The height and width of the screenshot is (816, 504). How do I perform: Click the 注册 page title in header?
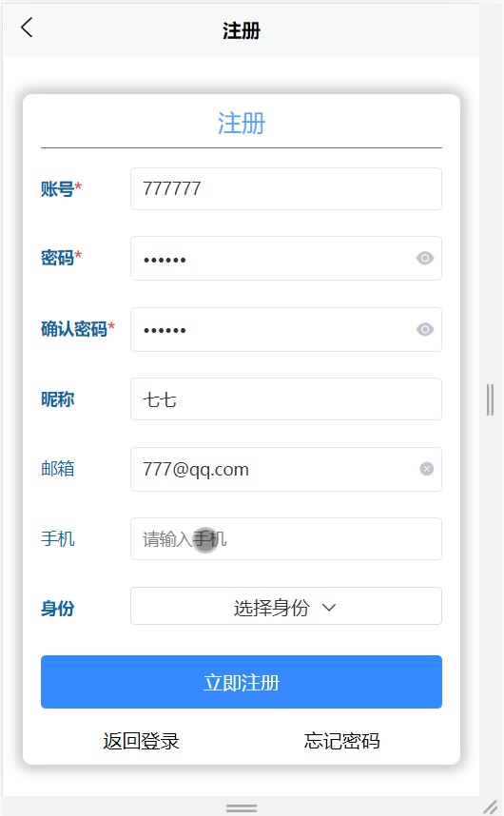click(242, 30)
